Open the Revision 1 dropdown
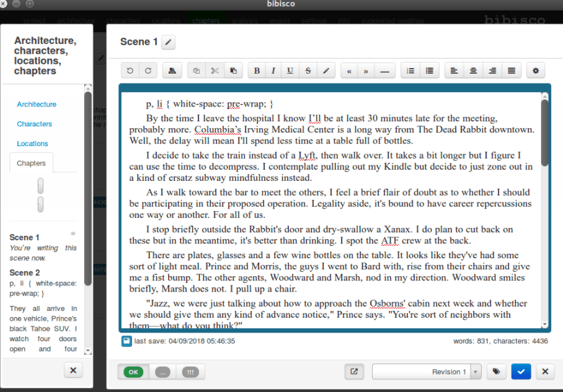Image resolution: width=563 pixels, height=392 pixels. click(x=476, y=372)
